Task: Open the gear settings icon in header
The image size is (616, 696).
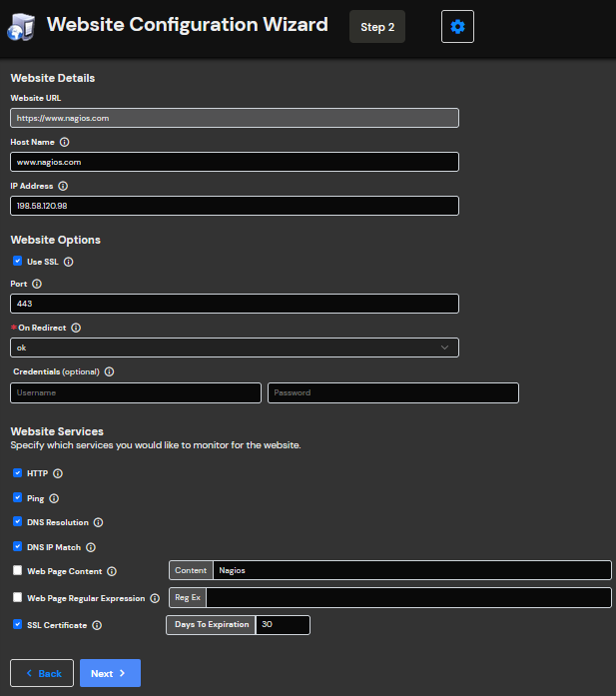Action: coord(457,27)
